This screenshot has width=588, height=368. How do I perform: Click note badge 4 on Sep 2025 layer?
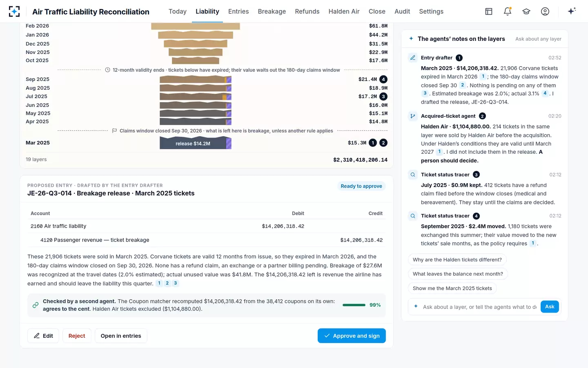pos(383,79)
